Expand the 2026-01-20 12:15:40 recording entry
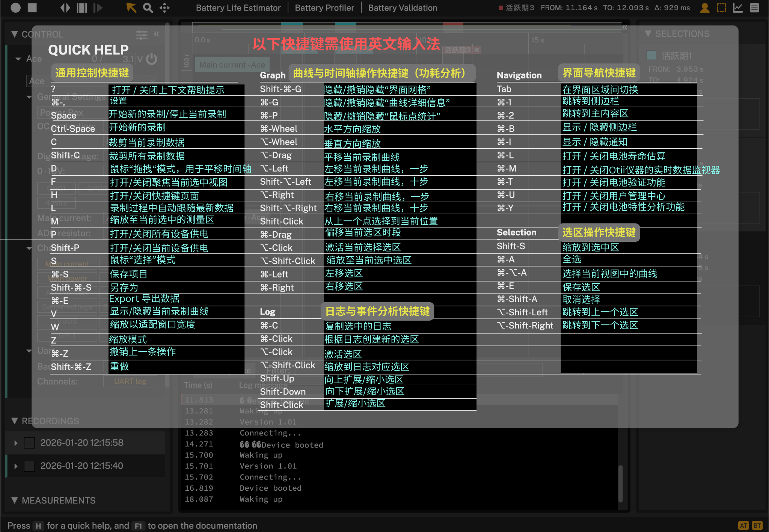Image resolution: width=769 pixels, height=532 pixels. (x=16, y=466)
